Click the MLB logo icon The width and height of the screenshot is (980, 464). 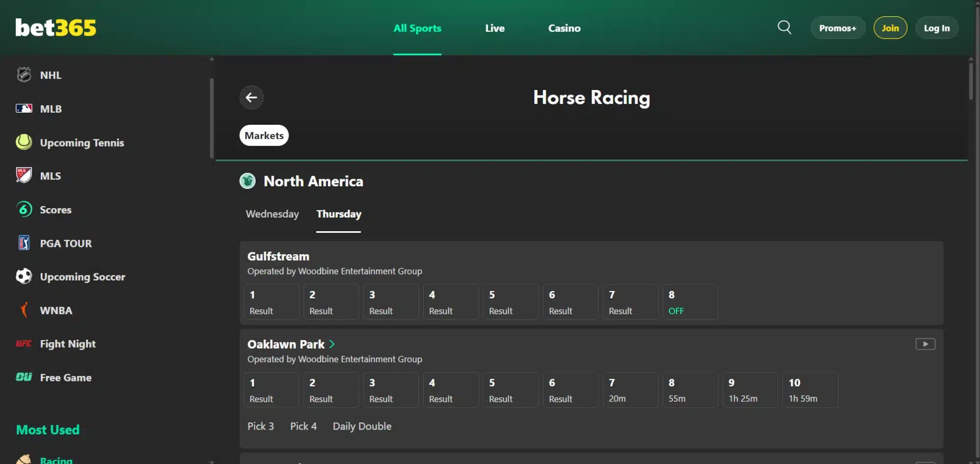24,108
